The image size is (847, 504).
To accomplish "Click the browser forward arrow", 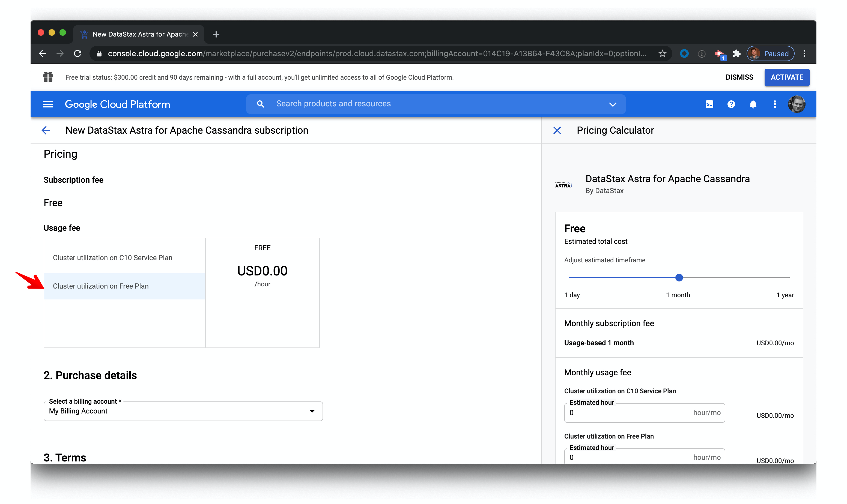I will [x=60, y=53].
